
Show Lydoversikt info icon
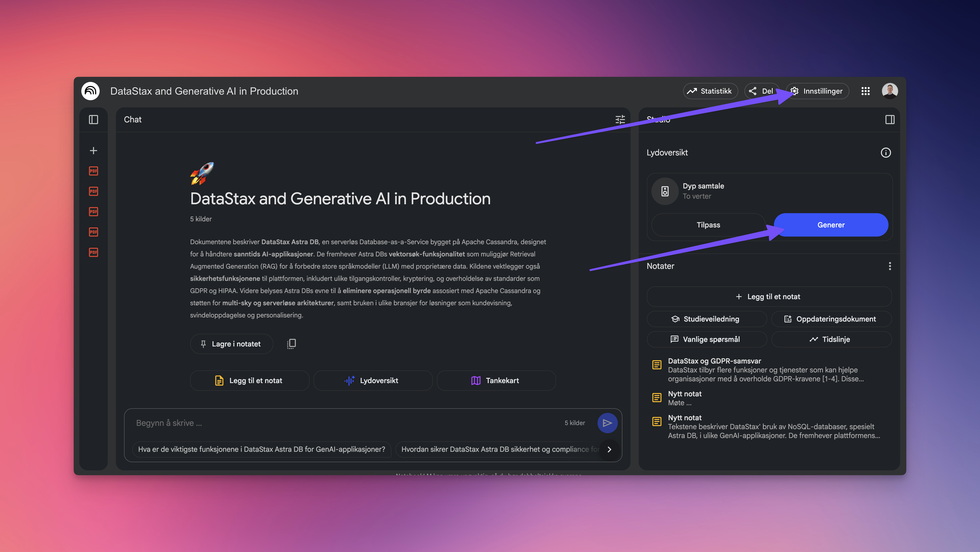point(886,153)
